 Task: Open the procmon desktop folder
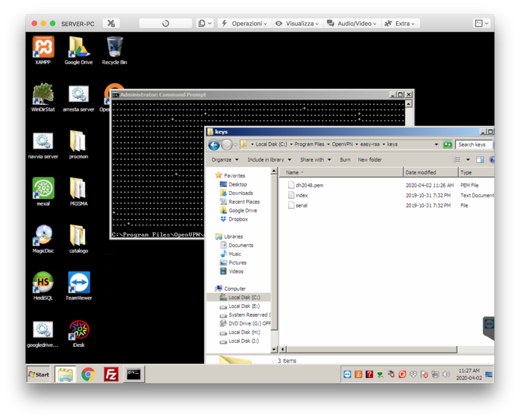pos(79,145)
